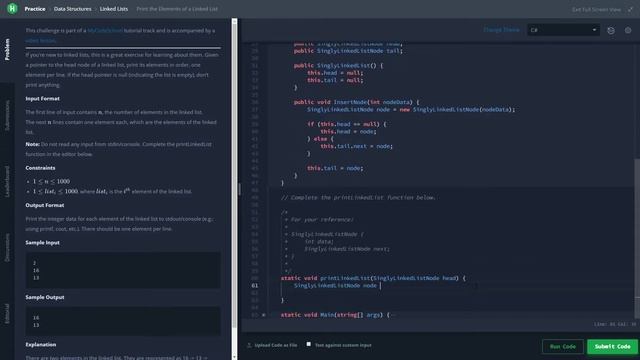Click the Line and Col status text
Image resolution: width=640 pixels, height=360 pixels.
coord(615,324)
